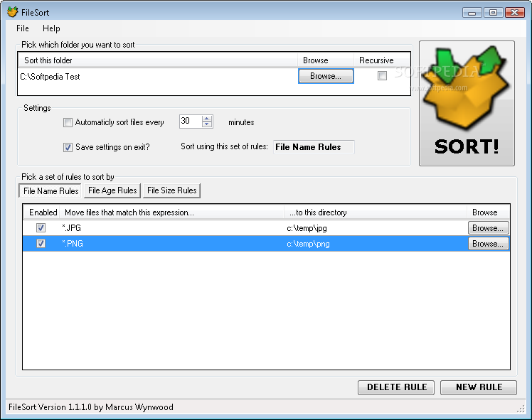The width and height of the screenshot is (532, 420).
Task: Close the FileSort window
Action: point(515,13)
